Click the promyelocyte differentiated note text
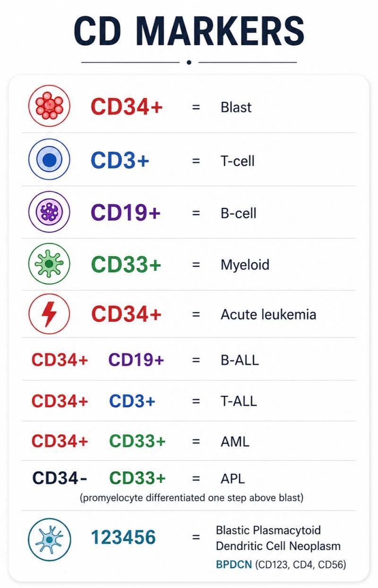The width and height of the screenshot is (378, 588). tap(191, 498)
